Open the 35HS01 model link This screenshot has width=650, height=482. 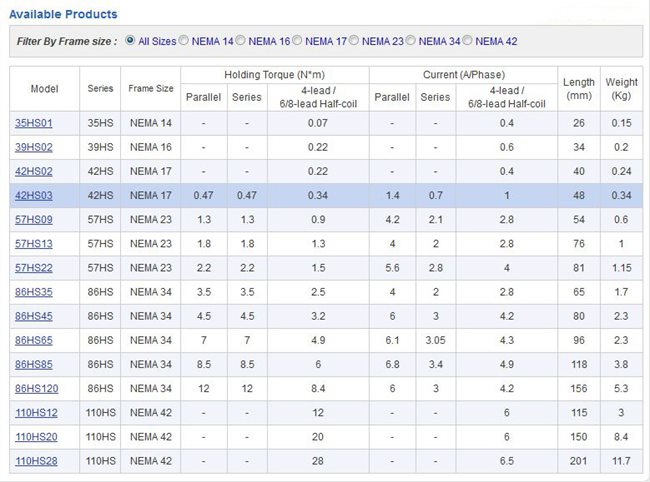point(34,123)
